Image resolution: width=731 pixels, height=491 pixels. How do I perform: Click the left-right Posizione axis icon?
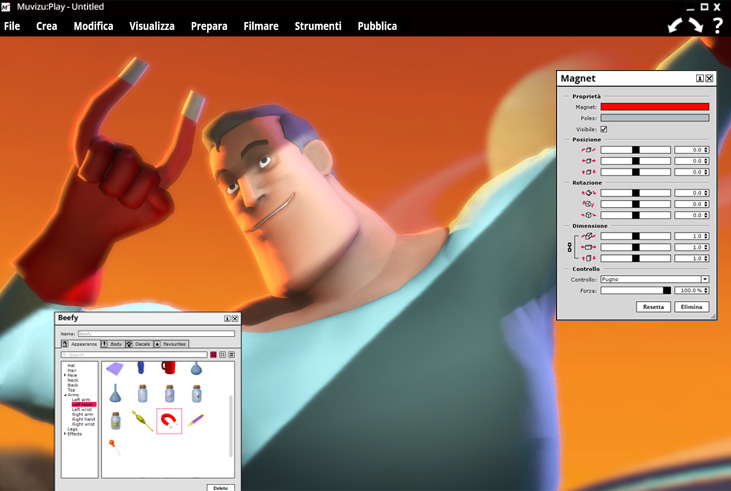click(x=588, y=161)
